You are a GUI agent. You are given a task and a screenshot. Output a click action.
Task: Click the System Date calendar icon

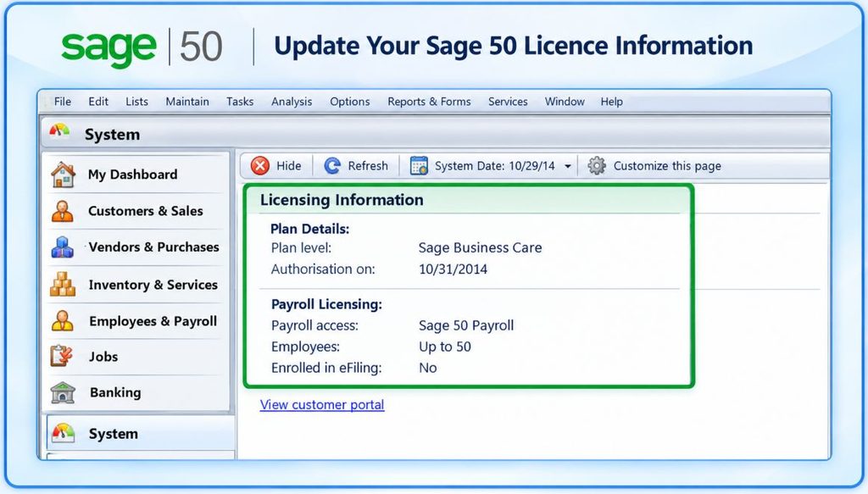coord(419,165)
